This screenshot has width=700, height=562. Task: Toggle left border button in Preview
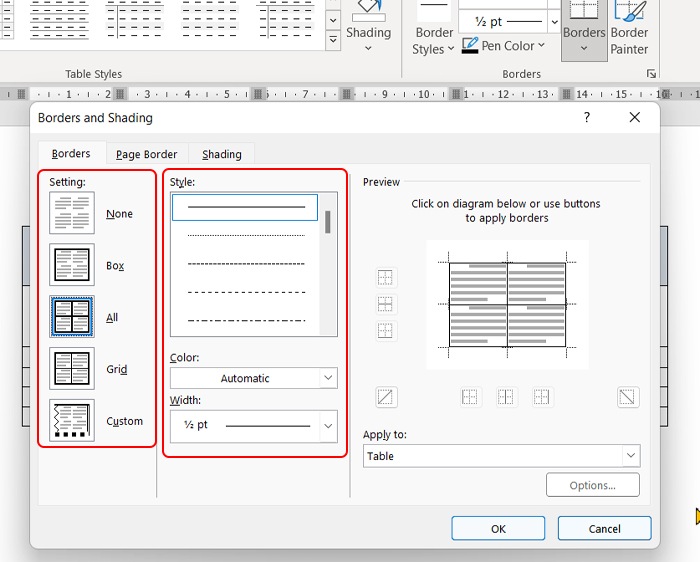[x=470, y=397]
